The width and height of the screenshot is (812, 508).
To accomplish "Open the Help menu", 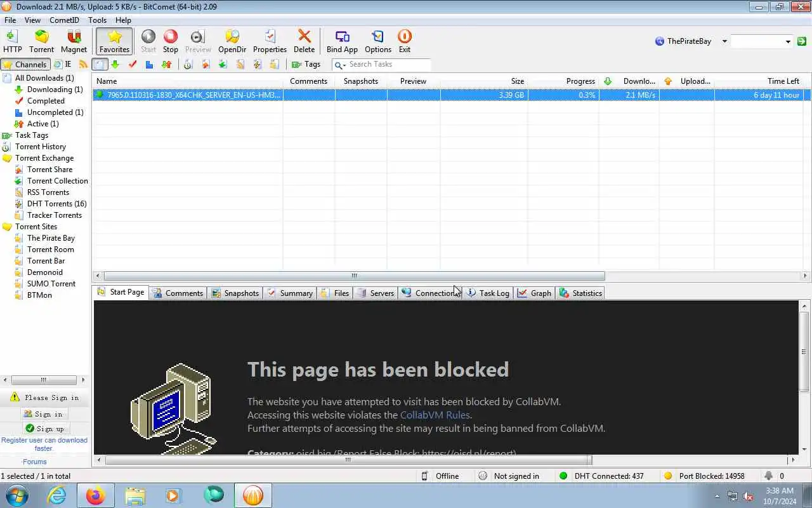I will pyautogui.click(x=123, y=20).
